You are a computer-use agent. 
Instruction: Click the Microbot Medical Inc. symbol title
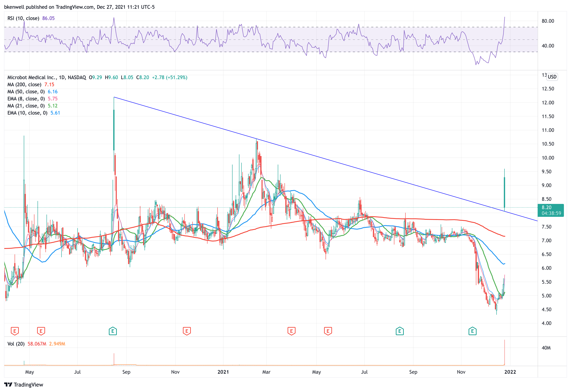[32, 77]
